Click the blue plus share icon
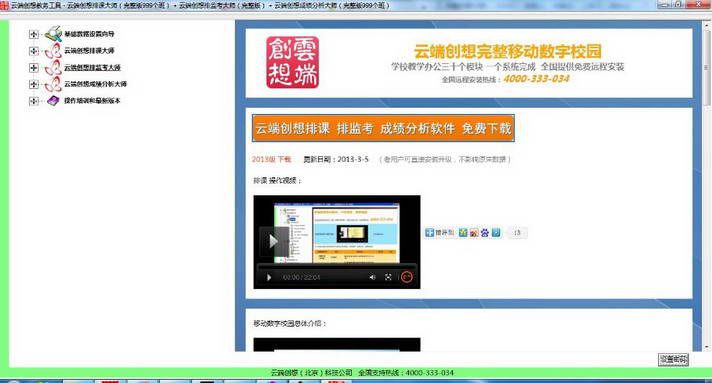Viewport: 712px width, 383px height. (430, 233)
